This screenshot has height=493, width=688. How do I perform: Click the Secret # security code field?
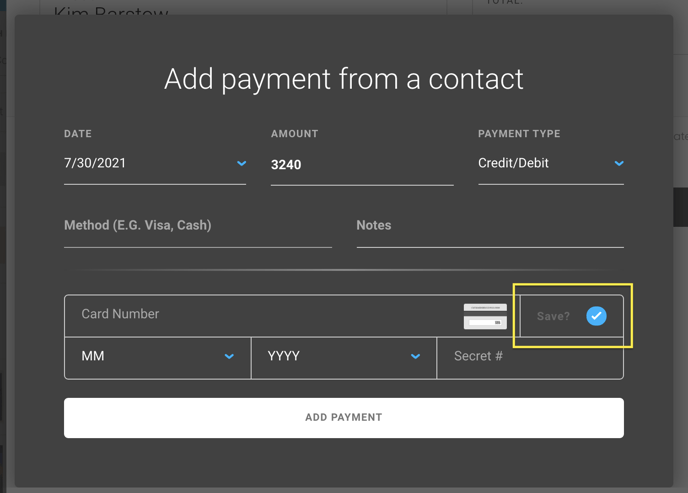(x=530, y=356)
